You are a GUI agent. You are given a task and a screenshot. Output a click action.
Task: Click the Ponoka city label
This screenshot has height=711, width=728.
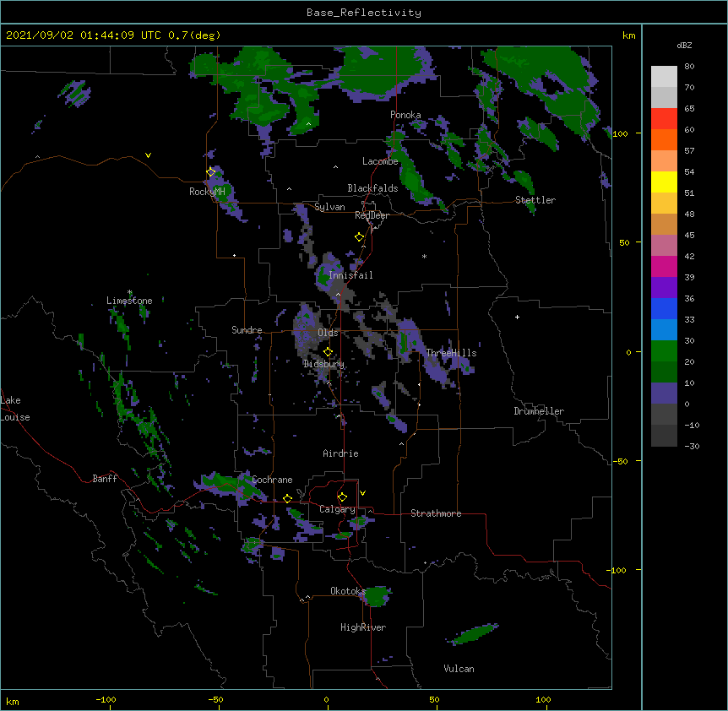tap(405, 115)
